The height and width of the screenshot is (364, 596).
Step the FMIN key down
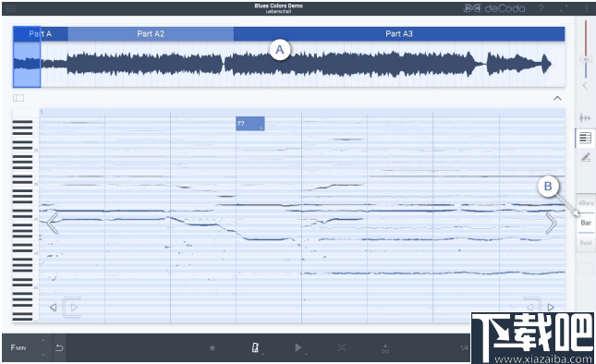pyautogui.click(x=43, y=355)
